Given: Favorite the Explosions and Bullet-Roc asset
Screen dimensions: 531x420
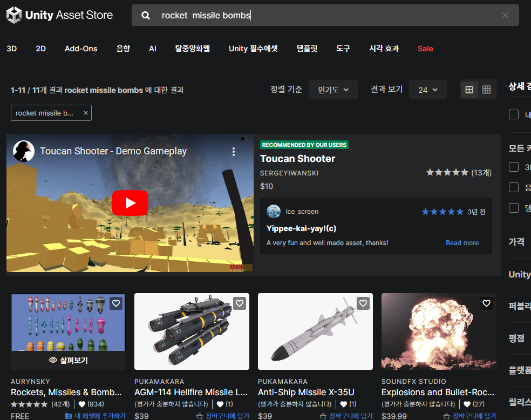Looking at the screenshot, I should coord(486,303).
